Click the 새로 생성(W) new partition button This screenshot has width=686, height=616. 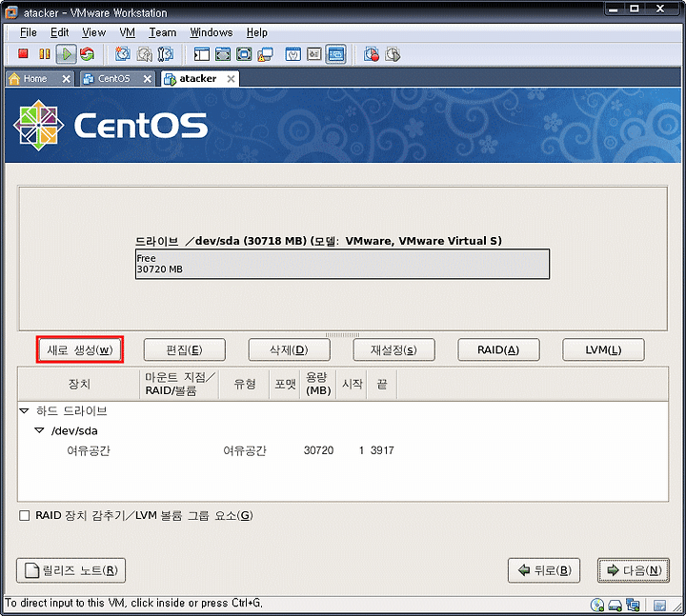tap(80, 349)
